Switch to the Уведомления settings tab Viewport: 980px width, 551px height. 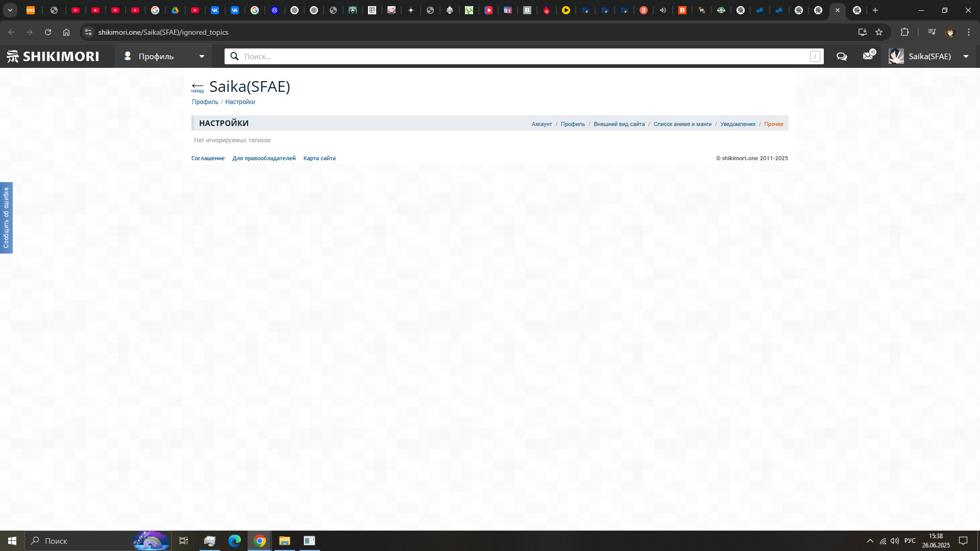tap(738, 124)
